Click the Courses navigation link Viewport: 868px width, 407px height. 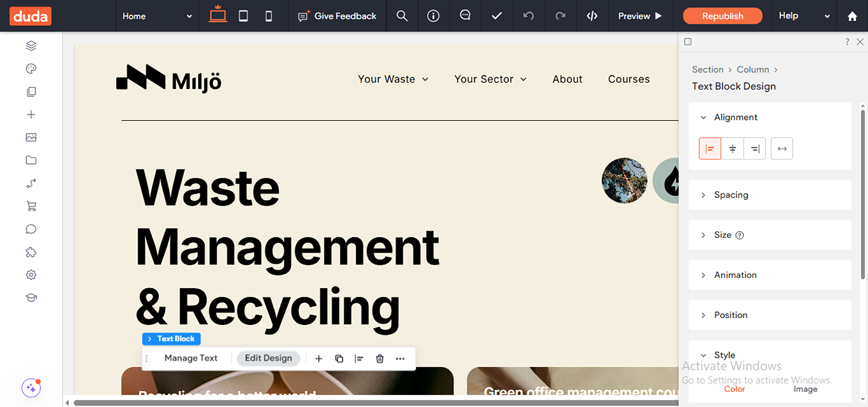pyautogui.click(x=629, y=79)
